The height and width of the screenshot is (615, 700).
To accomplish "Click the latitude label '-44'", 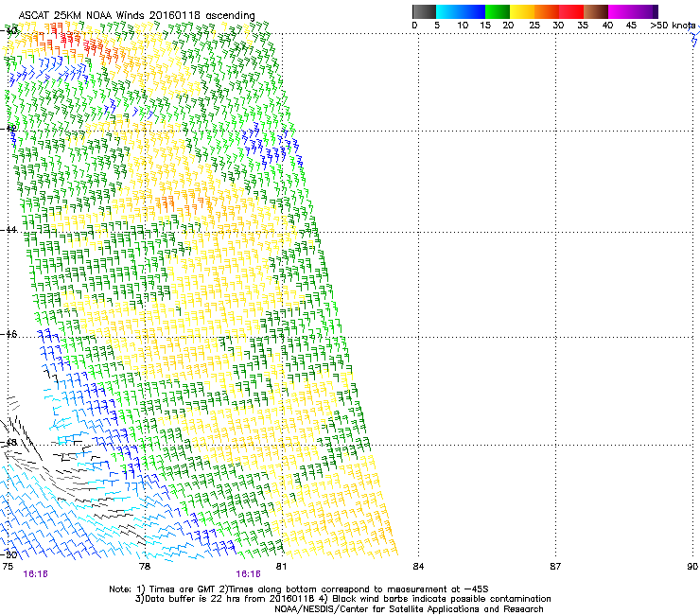I will [9, 230].
